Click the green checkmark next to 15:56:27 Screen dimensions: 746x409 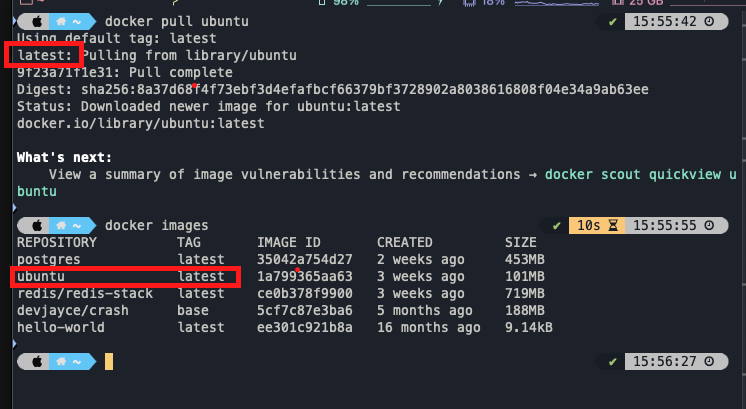click(x=612, y=362)
